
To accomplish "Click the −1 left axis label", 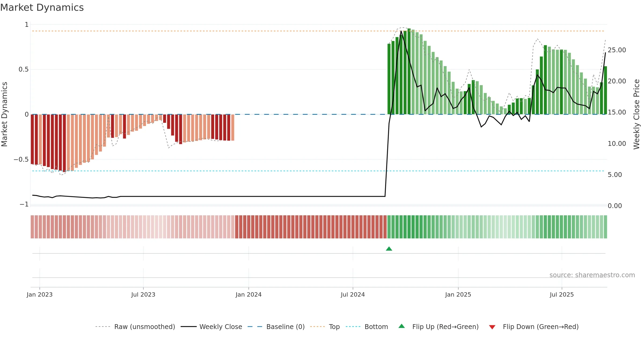I will point(24,204).
